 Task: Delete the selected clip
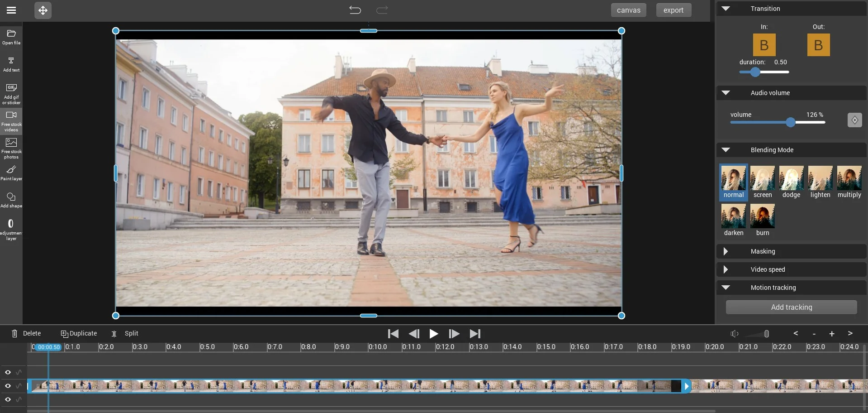pos(26,333)
